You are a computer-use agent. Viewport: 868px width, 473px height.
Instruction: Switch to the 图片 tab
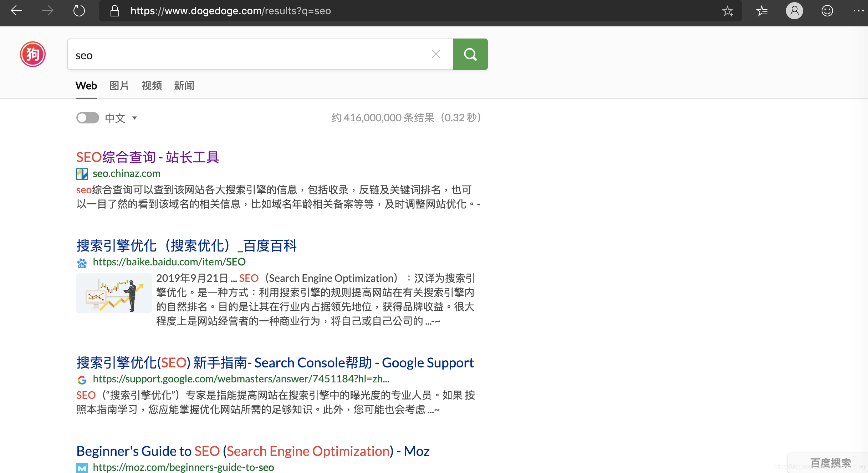pyautogui.click(x=119, y=86)
